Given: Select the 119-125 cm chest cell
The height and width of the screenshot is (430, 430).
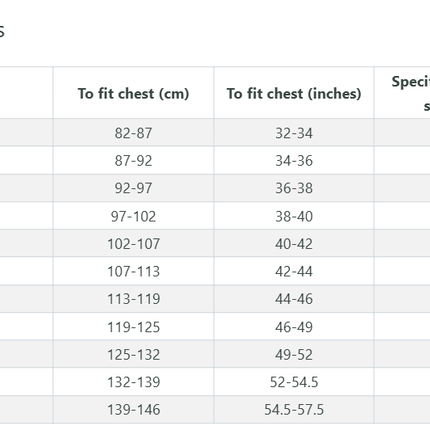Looking at the screenshot, I should [133, 327].
